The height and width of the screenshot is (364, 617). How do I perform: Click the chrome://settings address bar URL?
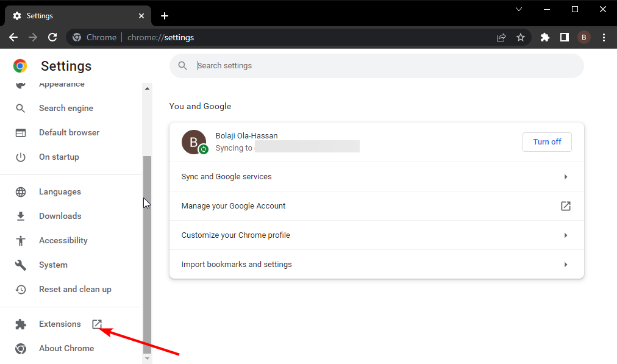pos(160,37)
